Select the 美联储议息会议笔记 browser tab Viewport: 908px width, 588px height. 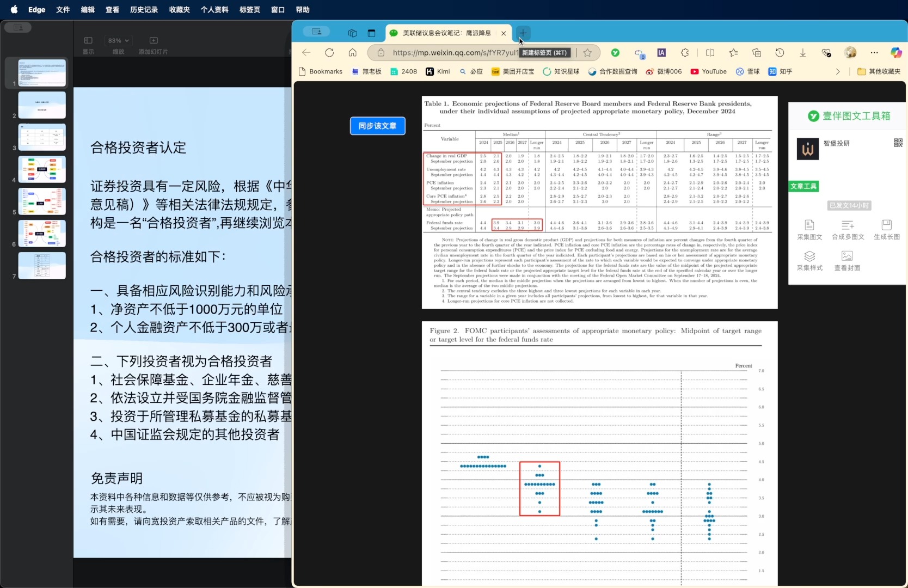(x=446, y=33)
